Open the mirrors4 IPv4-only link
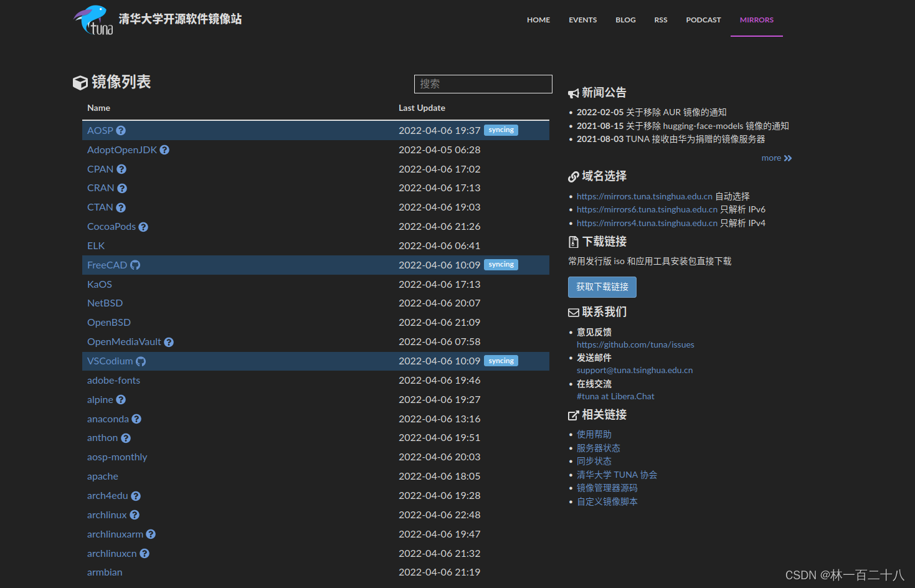Image resolution: width=915 pixels, height=588 pixels. click(647, 224)
